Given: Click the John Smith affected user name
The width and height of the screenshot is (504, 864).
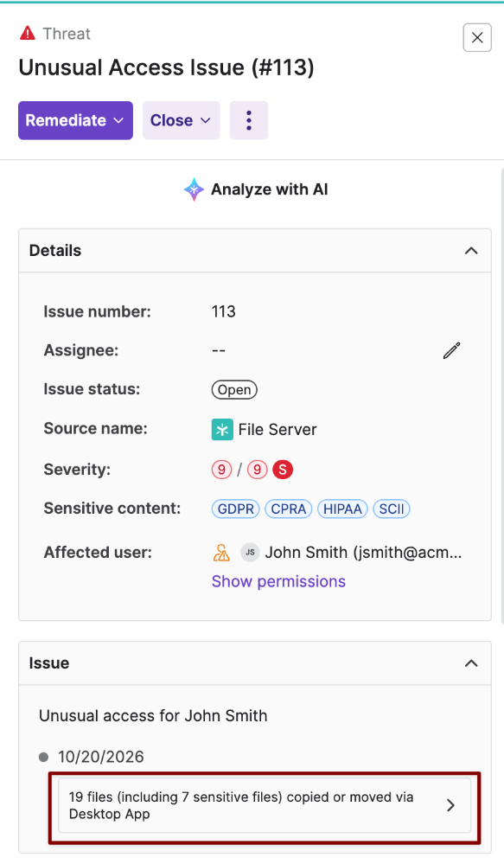Looking at the screenshot, I should point(364,553).
